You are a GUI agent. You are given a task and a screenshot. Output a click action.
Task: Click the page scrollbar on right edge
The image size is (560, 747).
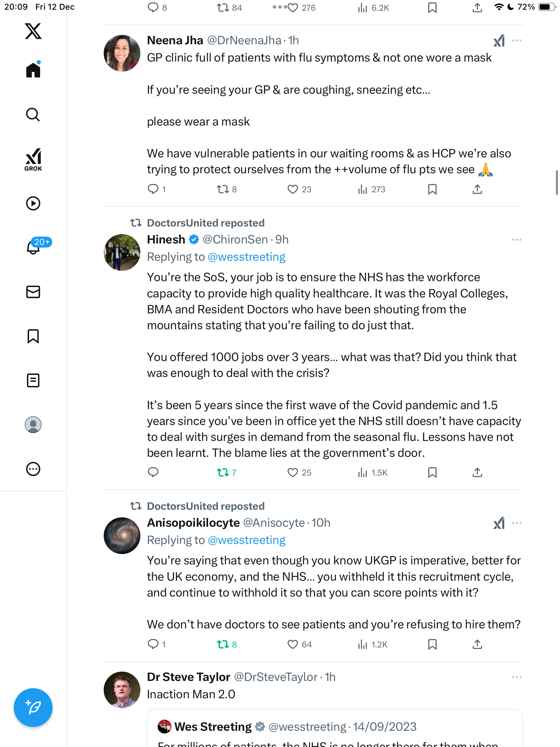pyautogui.click(x=556, y=183)
